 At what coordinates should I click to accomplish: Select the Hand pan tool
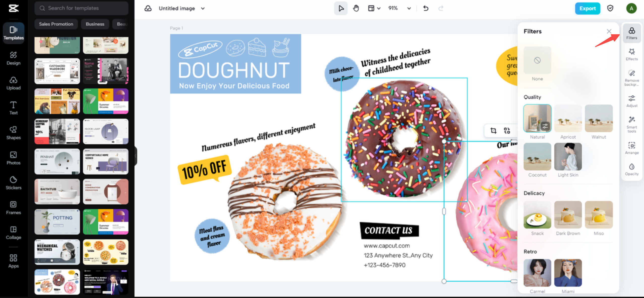click(356, 8)
